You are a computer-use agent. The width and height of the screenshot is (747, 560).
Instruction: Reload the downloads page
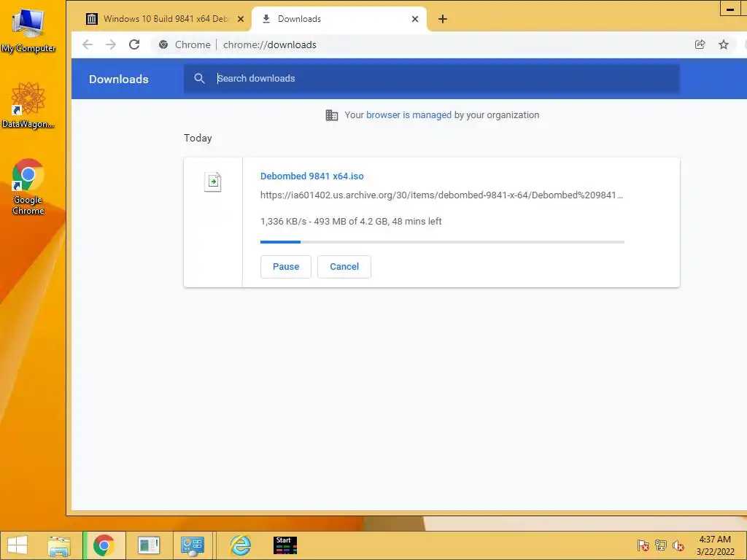tap(134, 44)
